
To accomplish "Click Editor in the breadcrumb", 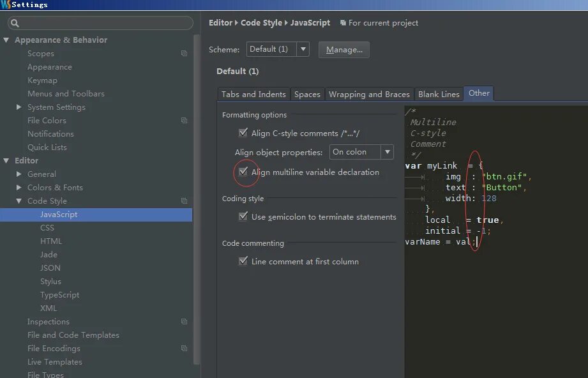I will coord(220,23).
